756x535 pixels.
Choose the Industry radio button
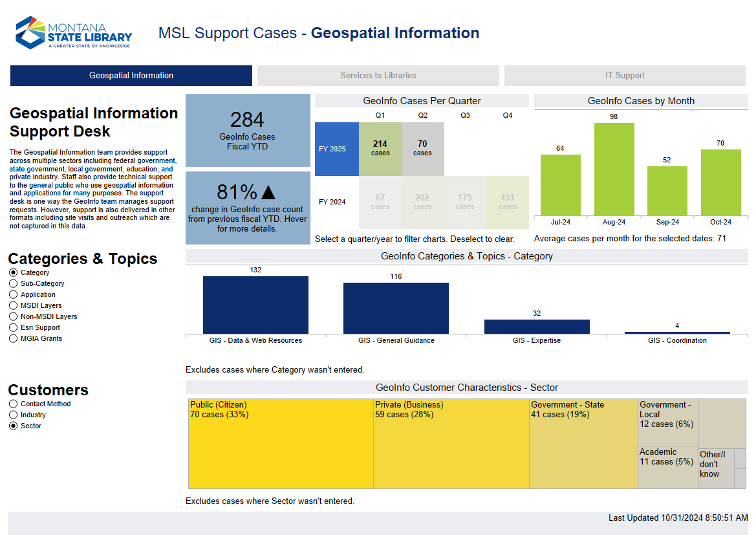tap(13, 415)
